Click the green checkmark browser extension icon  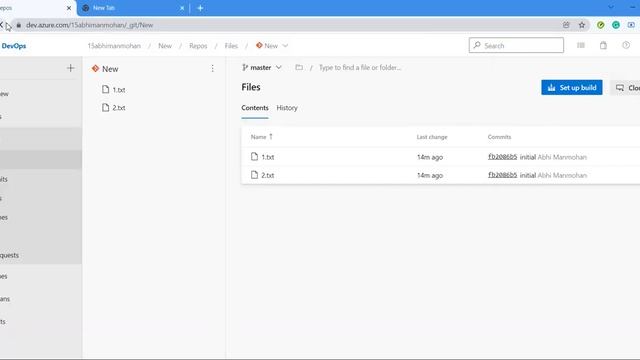click(x=600, y=25)
